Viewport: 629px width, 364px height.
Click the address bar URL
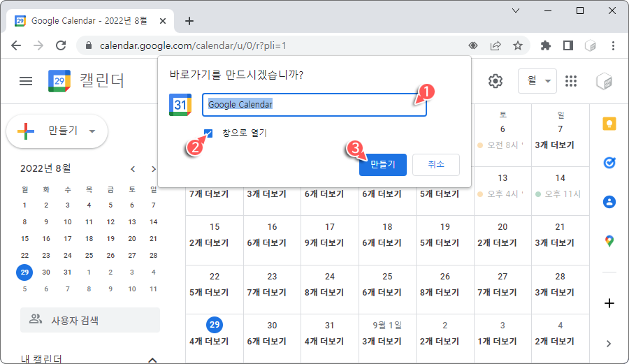pyautogui.click(x=193, y=45)
